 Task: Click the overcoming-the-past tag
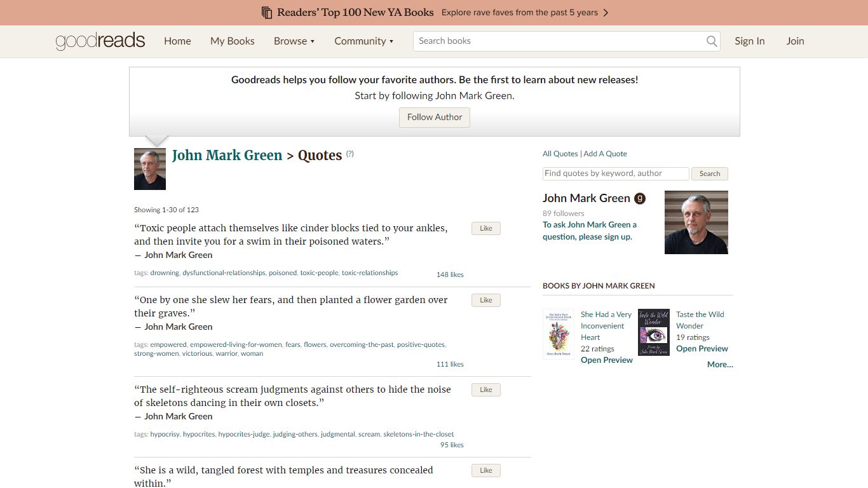pos(362,344)
